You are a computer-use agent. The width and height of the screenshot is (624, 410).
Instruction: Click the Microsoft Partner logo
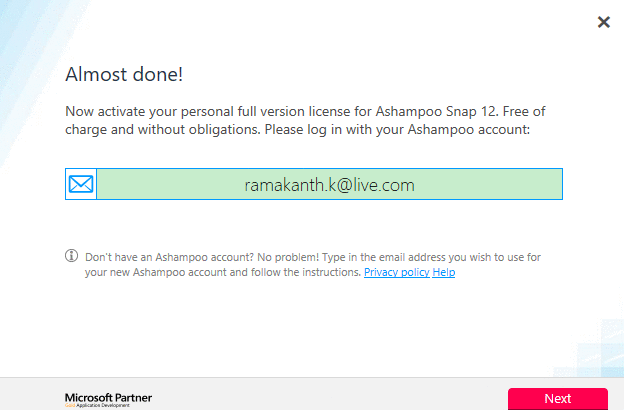109,399
